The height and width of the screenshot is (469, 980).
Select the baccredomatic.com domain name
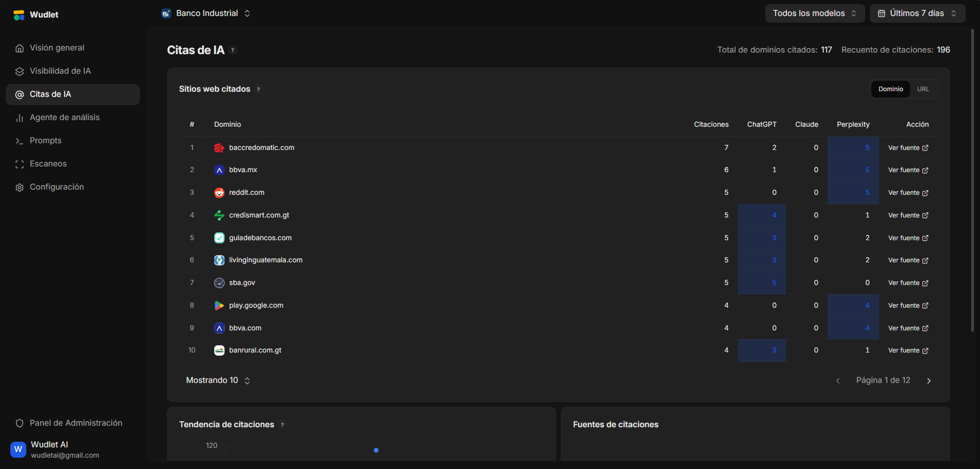tap(262, 148)
